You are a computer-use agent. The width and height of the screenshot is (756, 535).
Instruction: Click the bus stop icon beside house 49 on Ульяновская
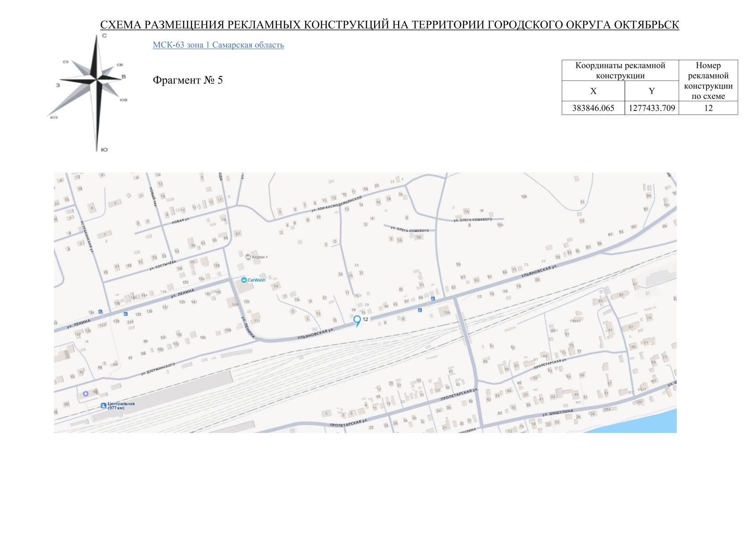pos(433,299)
